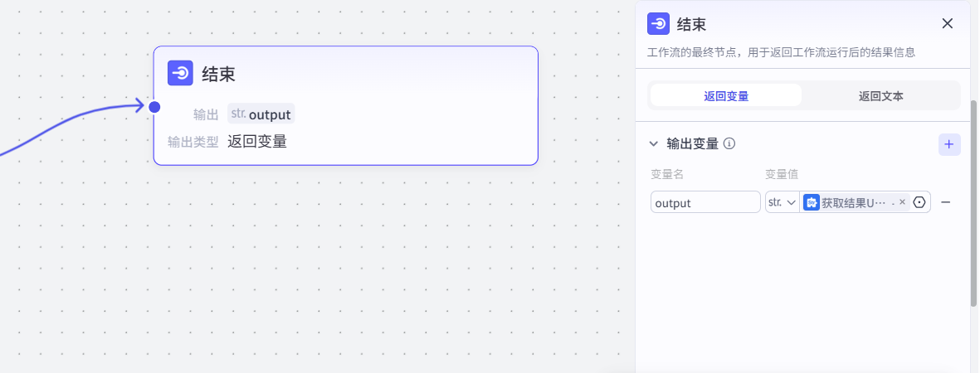This screenshot has height=373, width=980.
Task: Switch to 返回文本 mode
Action: click(x=880, y=95)
